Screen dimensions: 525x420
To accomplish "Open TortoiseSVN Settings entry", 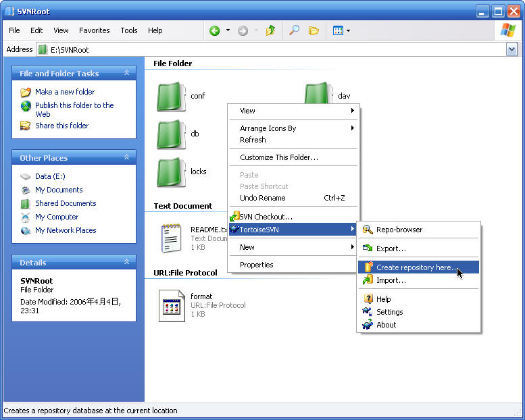I will pyautogui.click(x=389, y=312).
